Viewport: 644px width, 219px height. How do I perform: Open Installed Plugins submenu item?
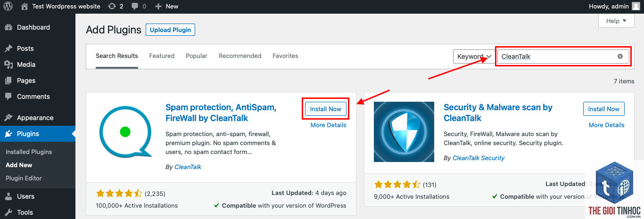pos(29,152)
